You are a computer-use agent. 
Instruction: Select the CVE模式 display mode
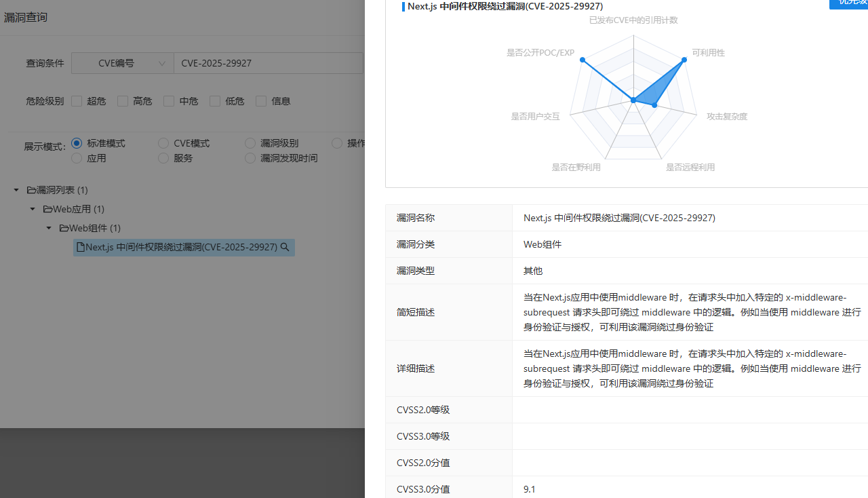(x=163, y=143)
